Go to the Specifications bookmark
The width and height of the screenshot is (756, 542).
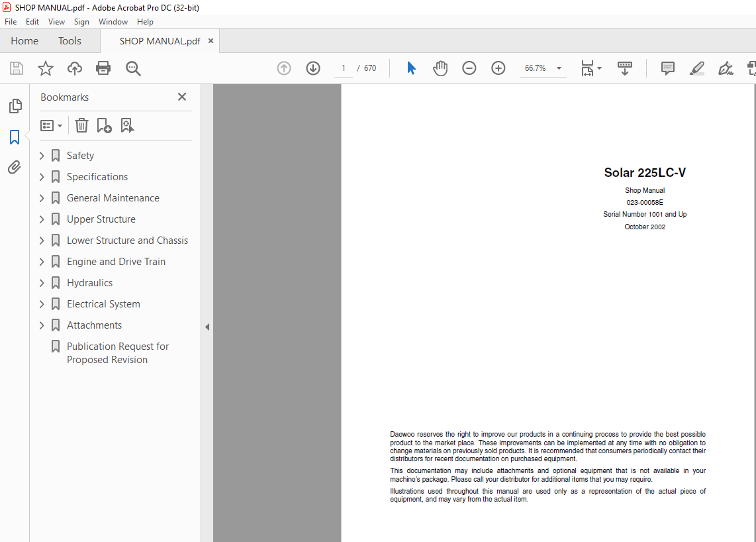pyautogui.click(x=97, y=177)
